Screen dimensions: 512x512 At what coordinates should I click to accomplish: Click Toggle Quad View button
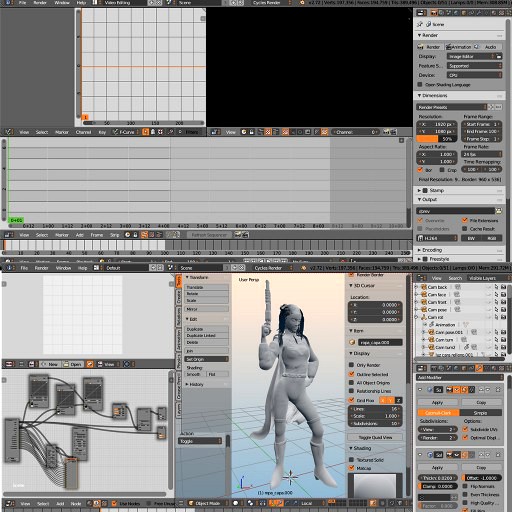coord(375,437)
